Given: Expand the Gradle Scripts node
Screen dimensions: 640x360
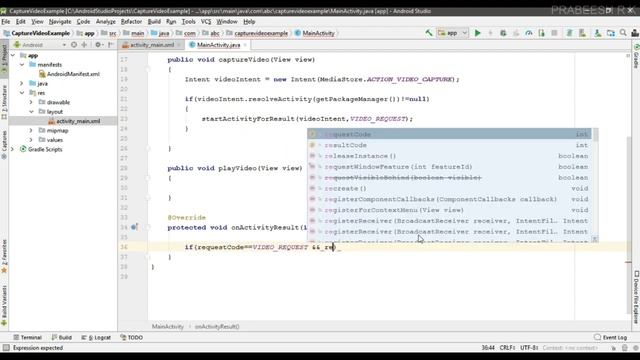Looking at the screenshot, I should click(13, 149).
